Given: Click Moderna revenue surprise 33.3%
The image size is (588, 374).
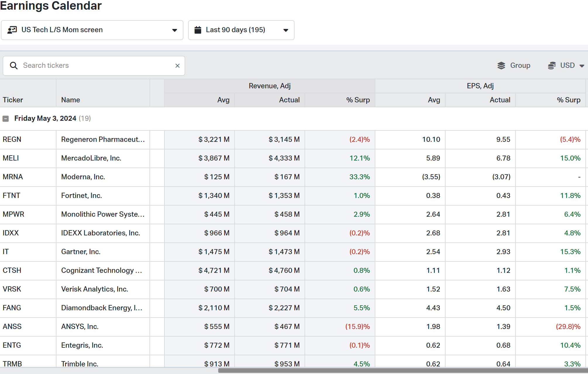Looking at the screenshot, I should 360,177.
